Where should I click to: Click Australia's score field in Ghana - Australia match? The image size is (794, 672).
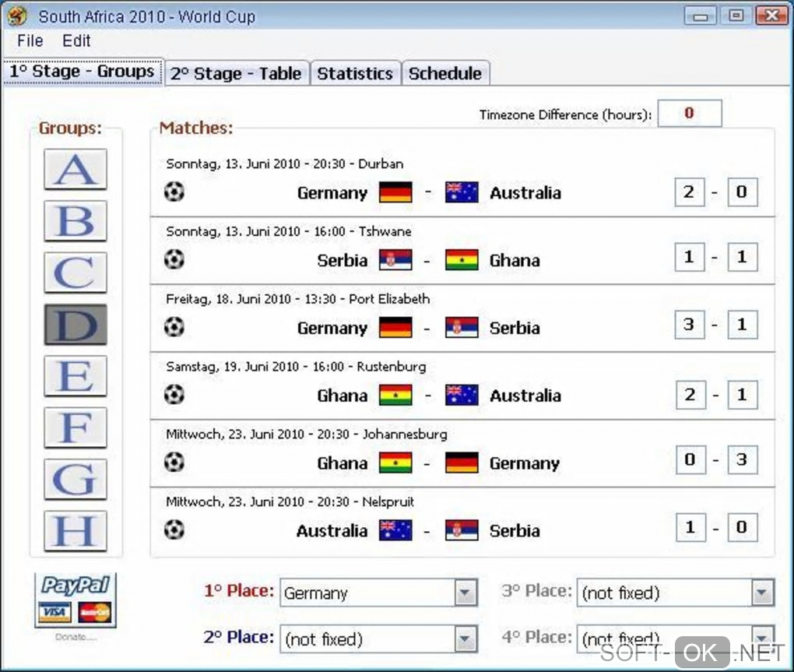(743, 395)
